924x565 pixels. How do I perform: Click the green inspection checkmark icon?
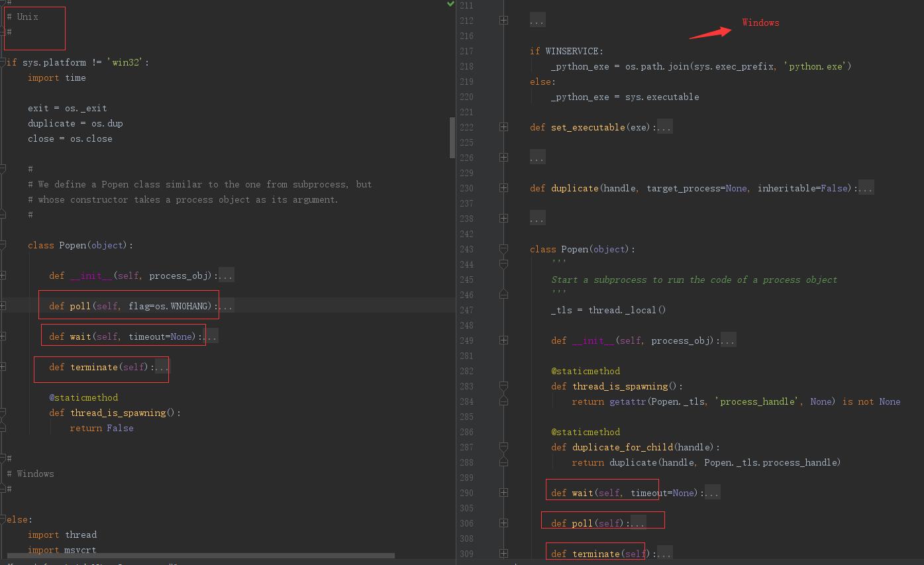click(x=450, y=4)
